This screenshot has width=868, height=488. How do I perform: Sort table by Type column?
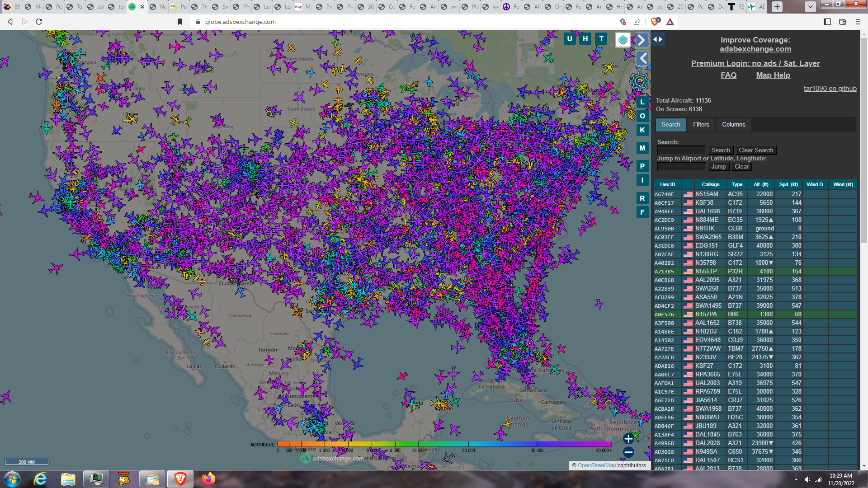point(737,184)
